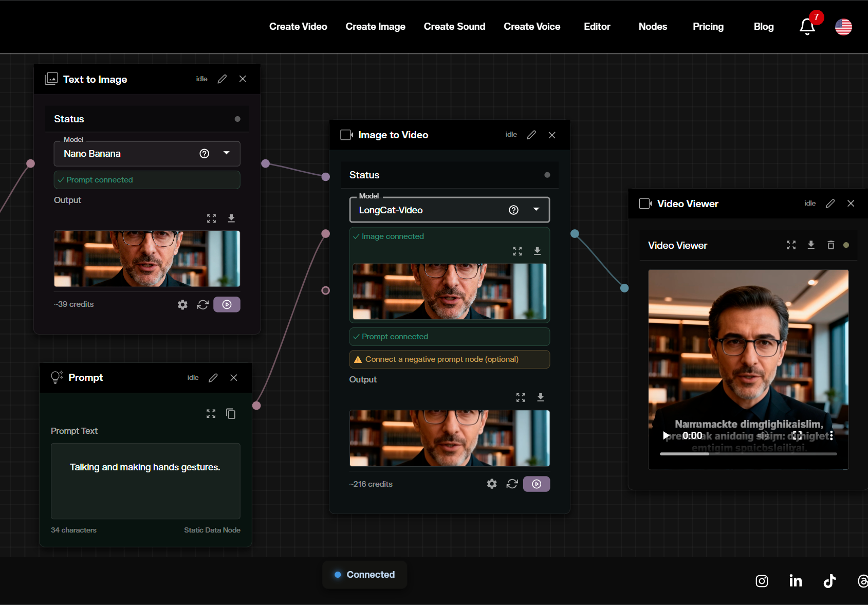Open the language flag selector
868x605 pixels.
843,27
